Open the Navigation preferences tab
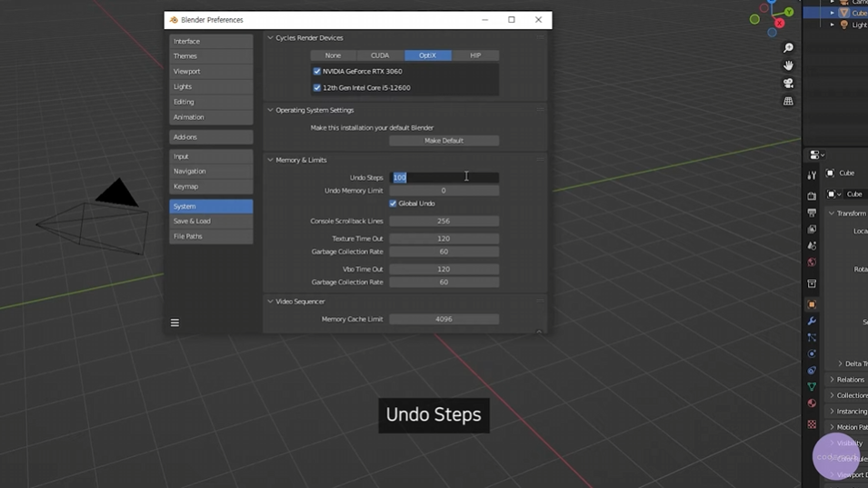 pos(211,172)
